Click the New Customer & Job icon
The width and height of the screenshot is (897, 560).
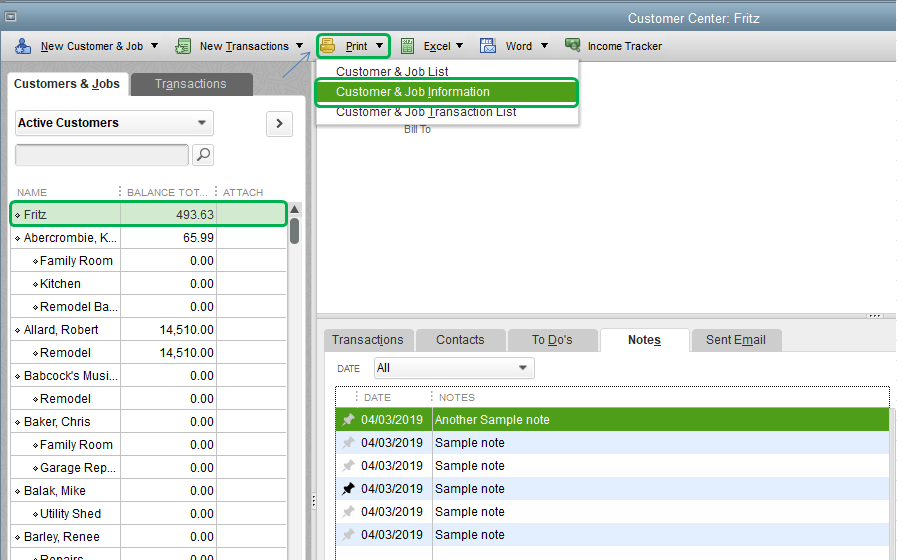23,46
